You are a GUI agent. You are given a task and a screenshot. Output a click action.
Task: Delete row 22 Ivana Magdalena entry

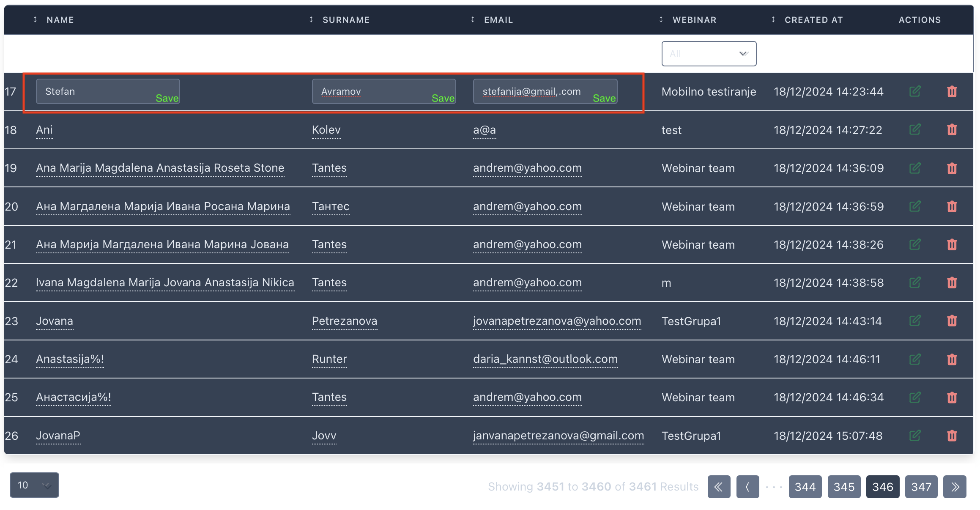952,282
